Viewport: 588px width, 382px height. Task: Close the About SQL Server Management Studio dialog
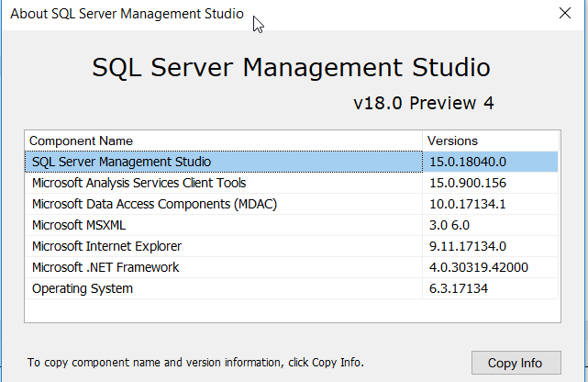coord(565,13)
